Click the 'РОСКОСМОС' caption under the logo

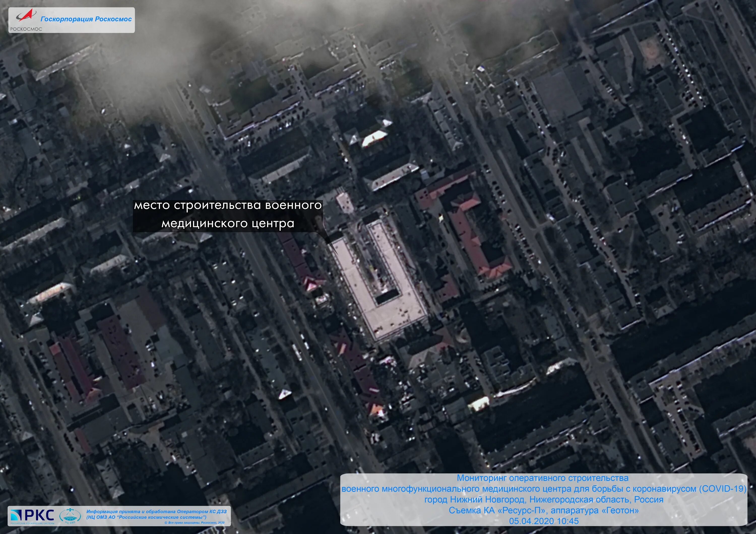(x=26, y=29)
